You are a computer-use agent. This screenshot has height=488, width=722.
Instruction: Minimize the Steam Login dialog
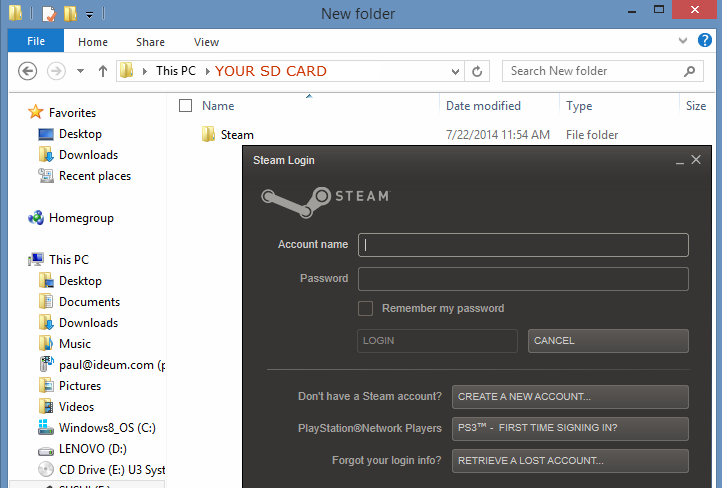(680, 161)
